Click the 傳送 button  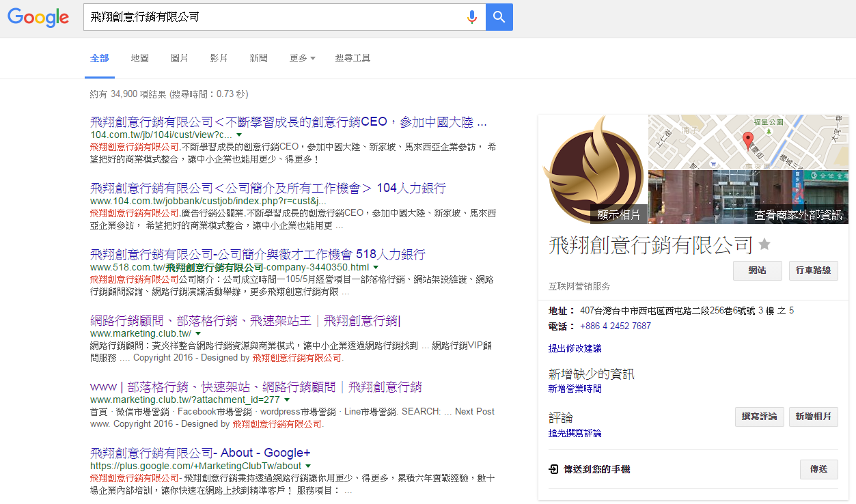pos(818,470)
